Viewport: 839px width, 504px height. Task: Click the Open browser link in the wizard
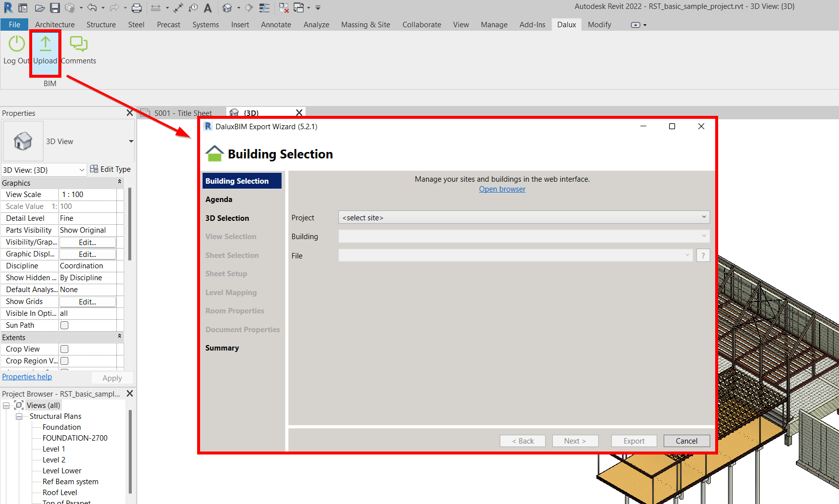point(502,189)
